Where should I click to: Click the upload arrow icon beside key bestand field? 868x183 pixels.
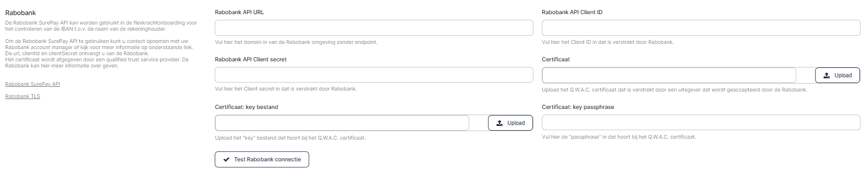pos(499,123)
